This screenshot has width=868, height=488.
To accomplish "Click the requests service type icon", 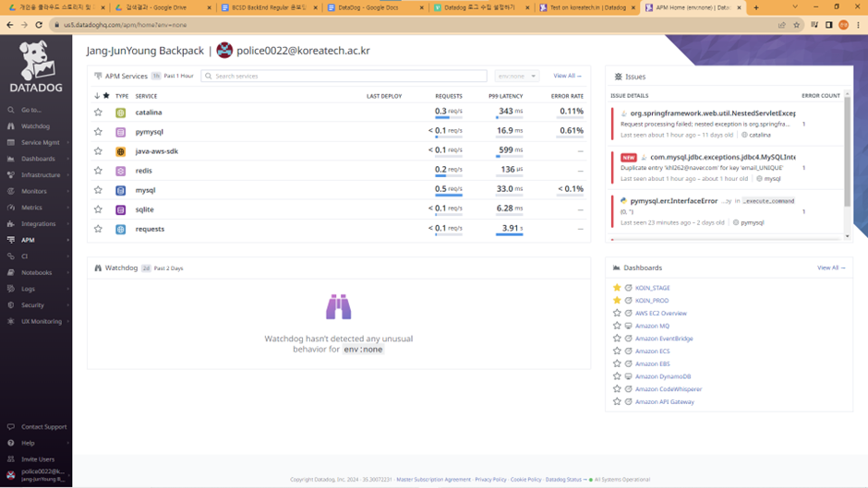I will [x=120, y=229].
